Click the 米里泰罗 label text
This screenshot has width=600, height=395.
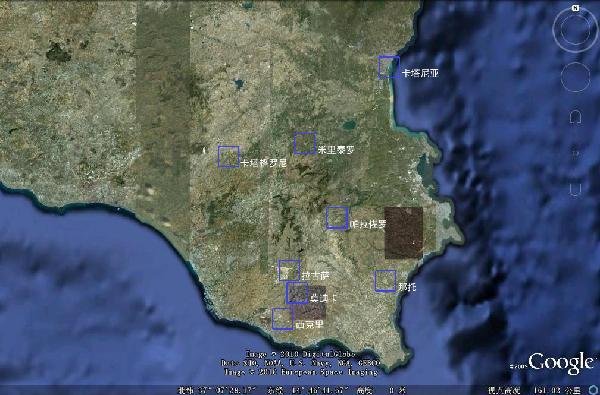pyautogui.click(x=336, y=150)
